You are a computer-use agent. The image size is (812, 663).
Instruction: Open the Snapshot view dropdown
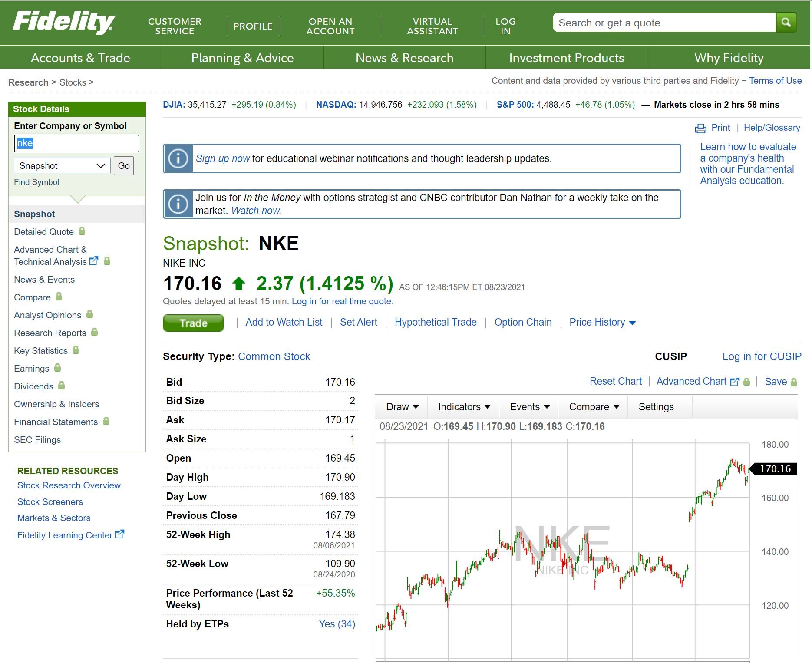[63, 166]
